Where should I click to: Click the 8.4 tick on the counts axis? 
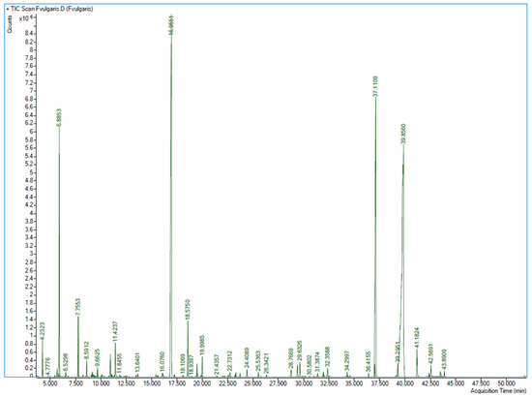[28, 34]
